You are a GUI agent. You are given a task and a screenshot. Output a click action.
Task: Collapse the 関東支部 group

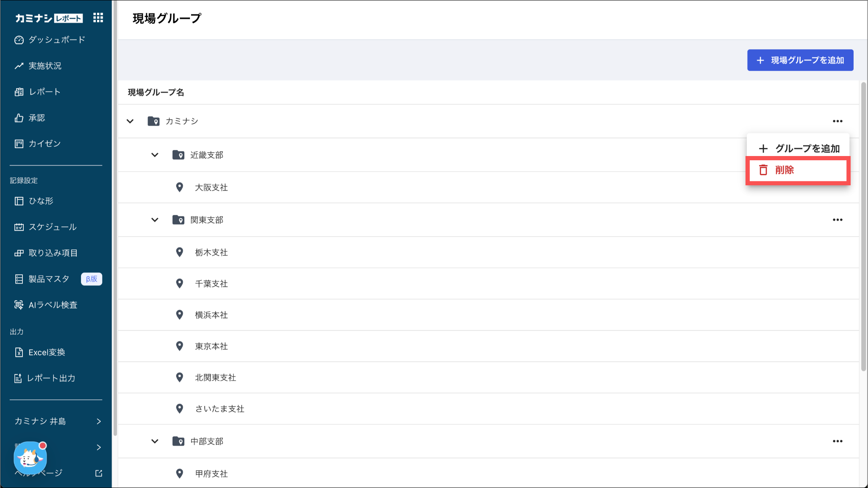pos(155,220)
